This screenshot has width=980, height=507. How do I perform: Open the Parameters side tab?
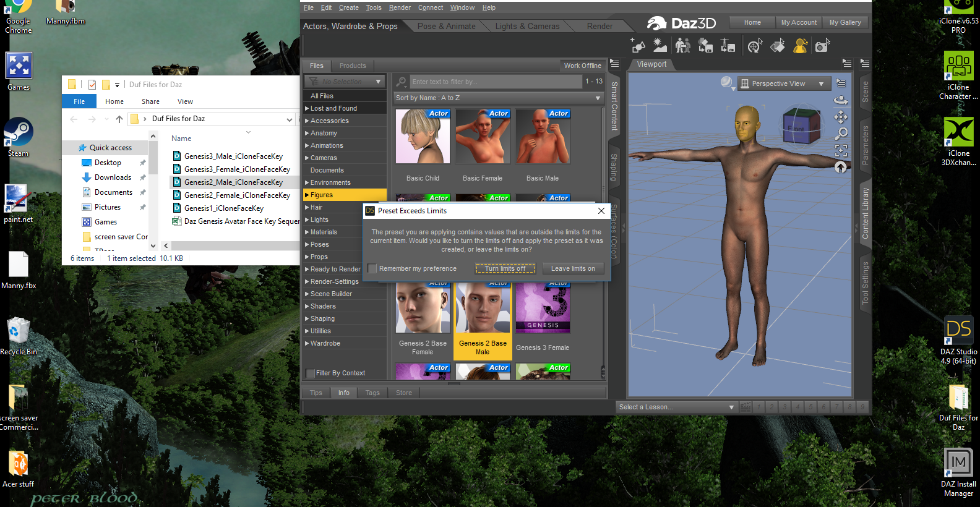865,145
